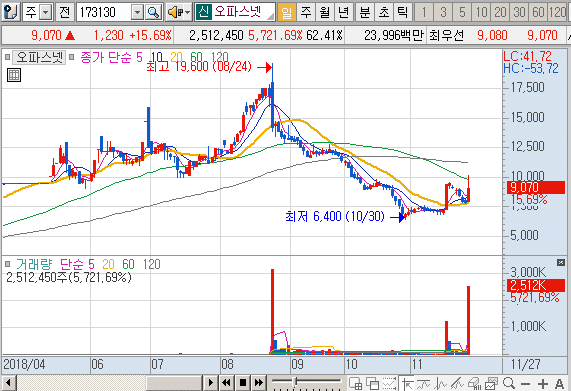Select the 3 interval button
The height and width of the screenshot is (391, 571).
[x=443, y=12]
